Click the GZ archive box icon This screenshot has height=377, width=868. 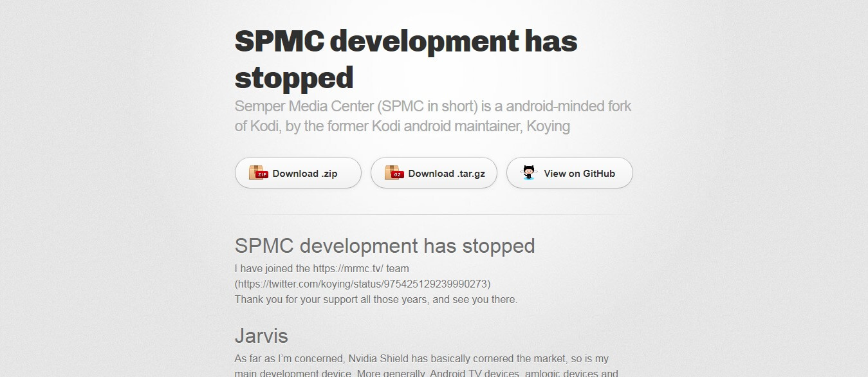[x=394, y=173]
